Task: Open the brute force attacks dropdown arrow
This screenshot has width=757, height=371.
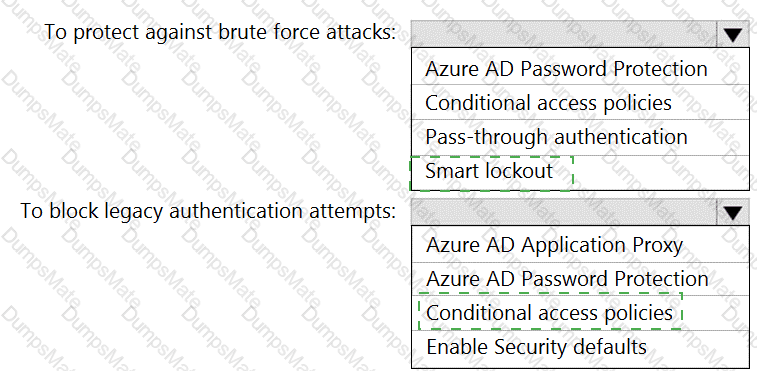Action: point(732,34)
